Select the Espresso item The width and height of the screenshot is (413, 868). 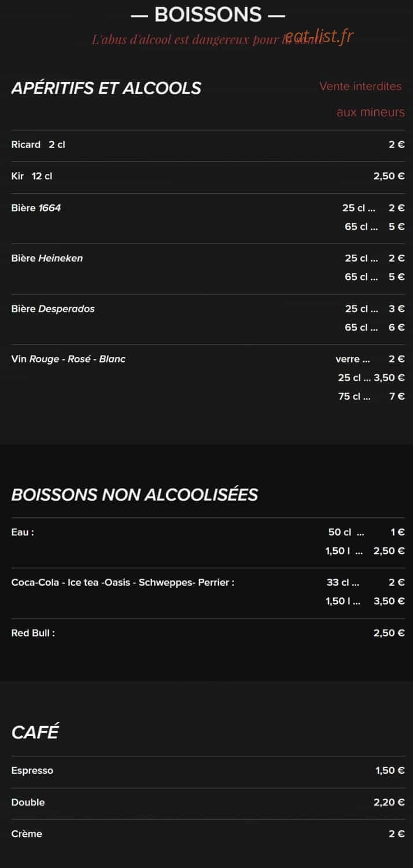(x=32, y=770)
